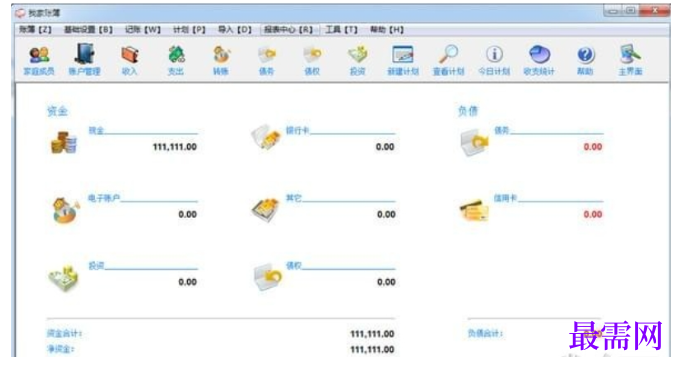Open the 导入 [D] menu
Screen dimensions: 681x367
[235, 30]
